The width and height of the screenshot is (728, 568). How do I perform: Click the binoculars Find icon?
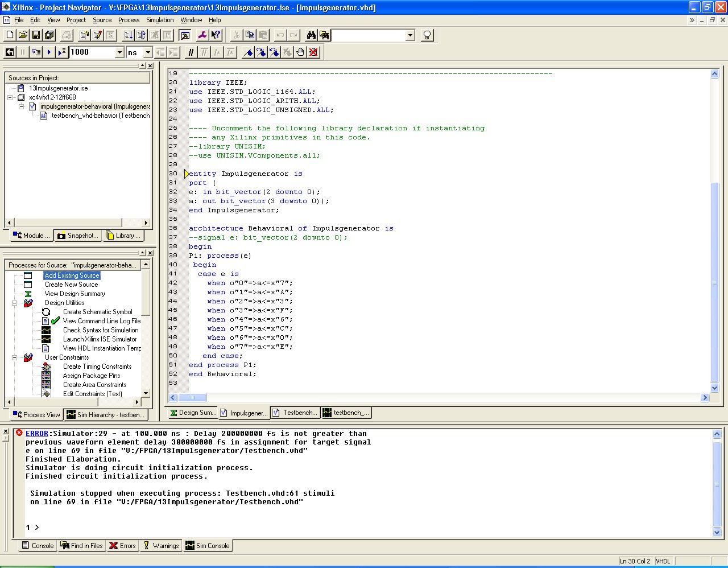pos(311,35)
